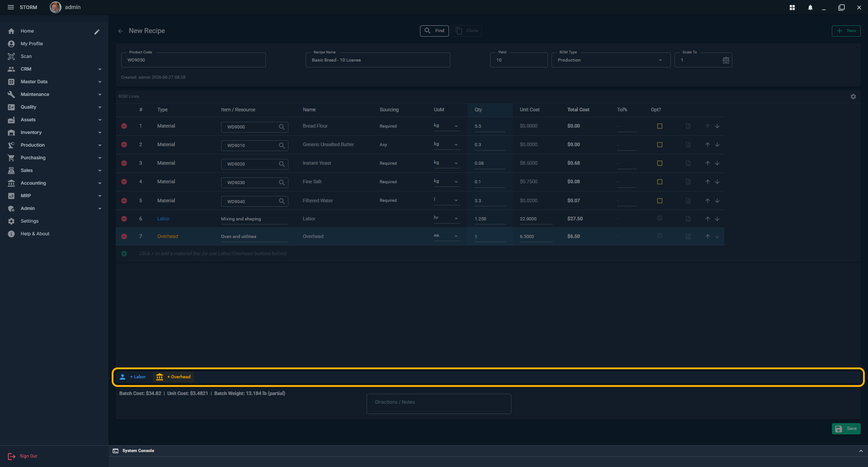This screenshot has height=467, width=868.
Task: Toggle optional checkbox for Instant Yeast
Action: click(660, 163)
